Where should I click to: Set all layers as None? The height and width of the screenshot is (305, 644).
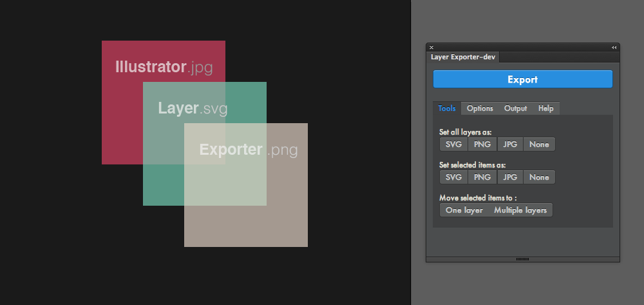(539, 144)
